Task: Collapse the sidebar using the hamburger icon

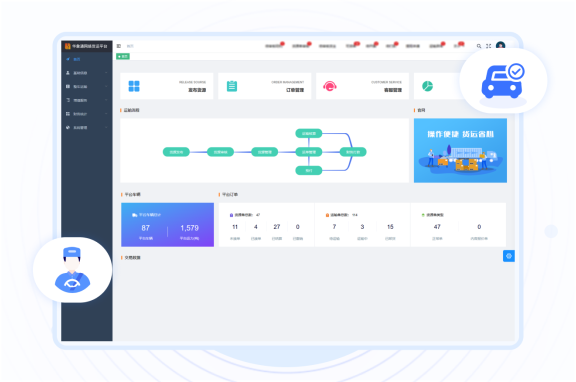Action: click(119, 46)
